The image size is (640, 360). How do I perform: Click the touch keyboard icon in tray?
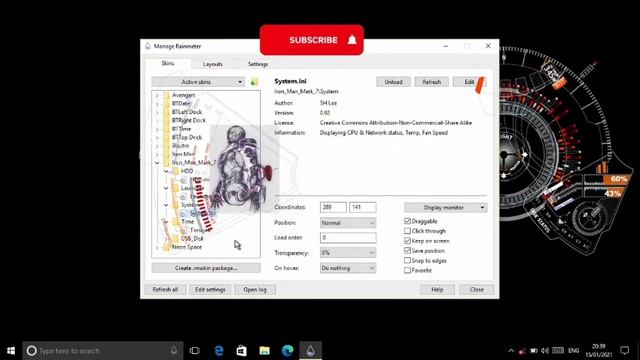(558, 350)
